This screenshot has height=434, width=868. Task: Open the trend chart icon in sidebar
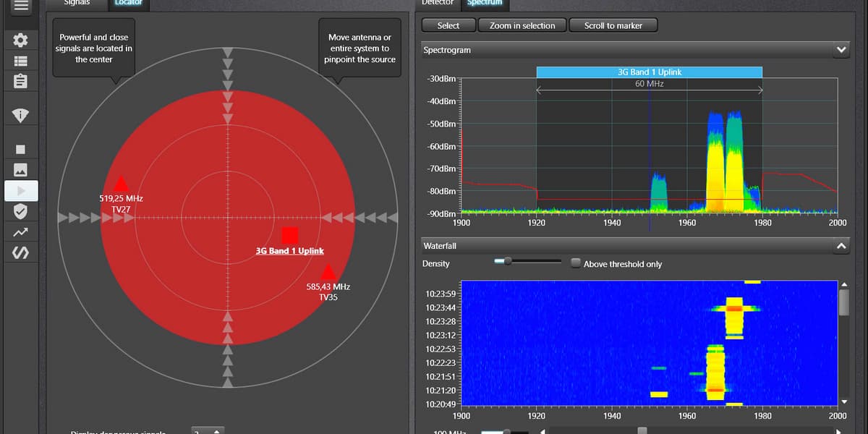20,231
